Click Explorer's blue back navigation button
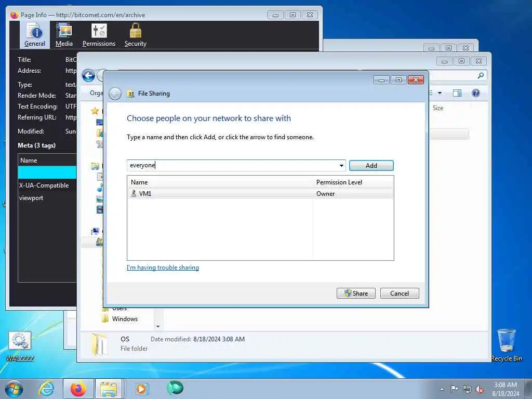Image resolution: width=532 pixels, height=399 pixels. pos(88,76)
